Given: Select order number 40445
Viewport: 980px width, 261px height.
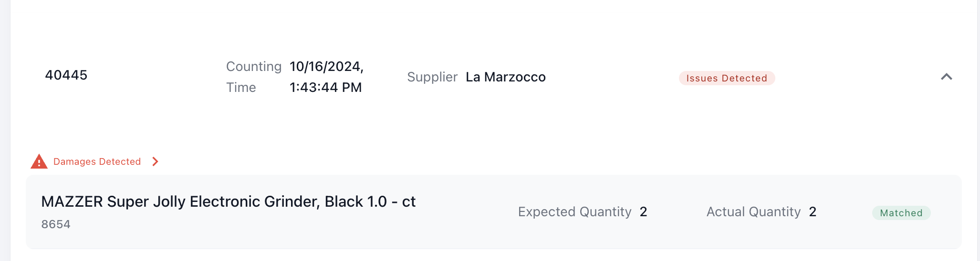Looking at the screenshot, I should [x=66, y=75].
